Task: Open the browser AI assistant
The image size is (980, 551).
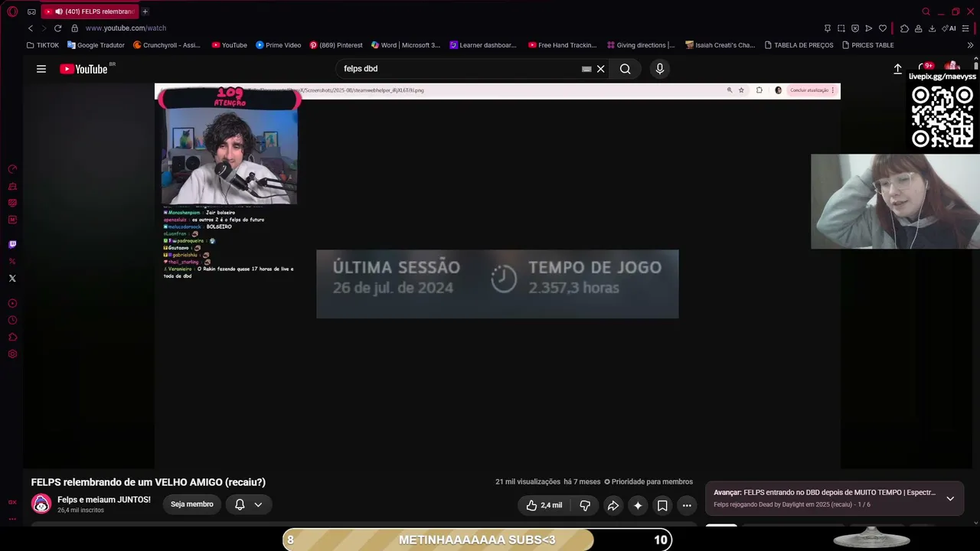Action: click(949, 28)
